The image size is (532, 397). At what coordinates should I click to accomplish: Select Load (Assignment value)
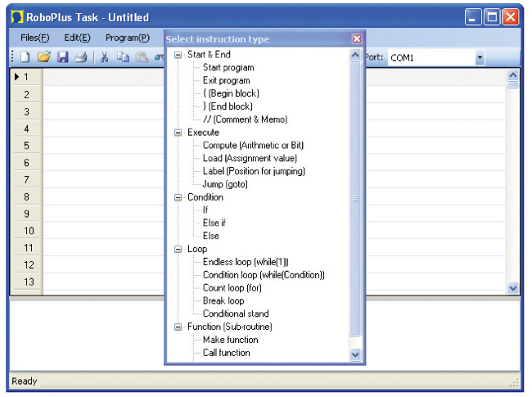tap(250, 158)
